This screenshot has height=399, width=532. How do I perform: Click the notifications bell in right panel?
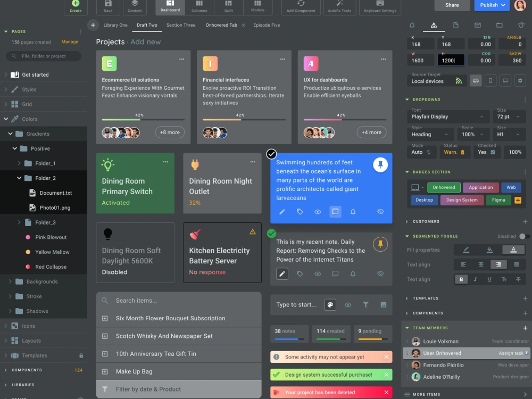coord(412,25)
